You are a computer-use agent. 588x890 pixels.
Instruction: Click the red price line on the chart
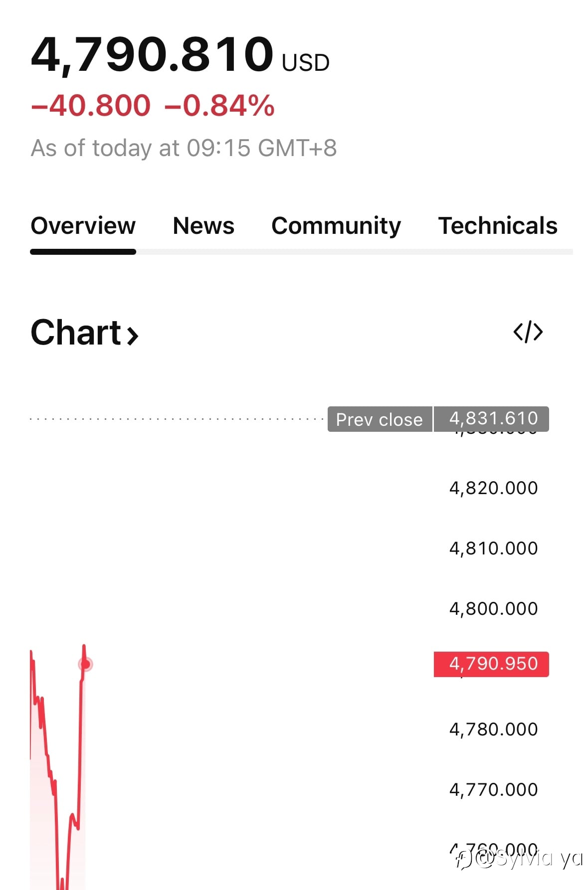click(x=80, y=748)
